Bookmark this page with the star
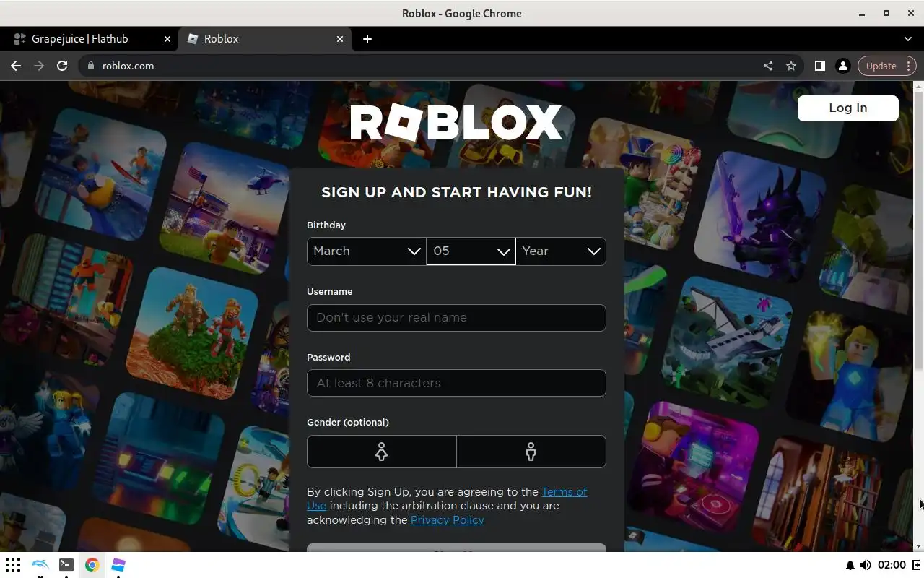The width and height of the screenshot is (924, 578). 791,66
